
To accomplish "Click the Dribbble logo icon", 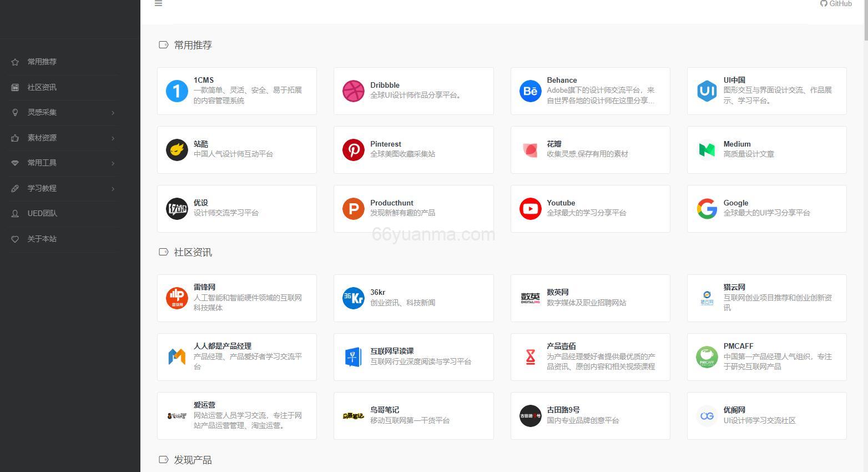I will coord(354,91).
